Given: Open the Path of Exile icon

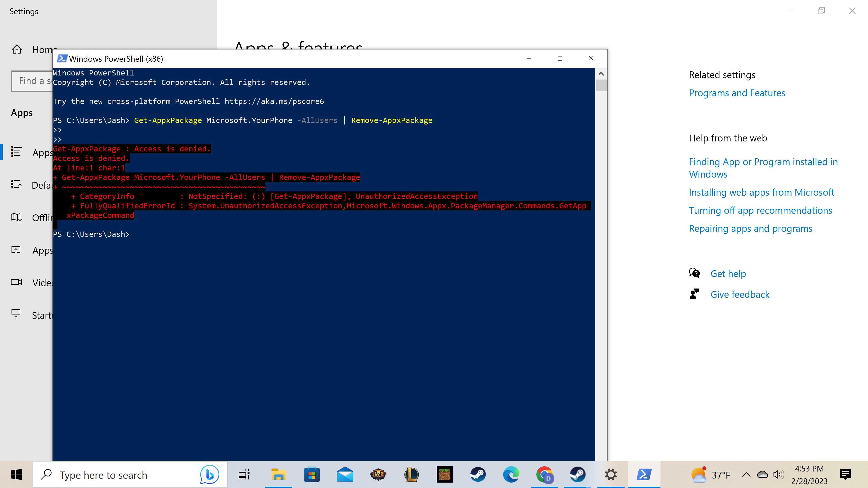Looking at the screenshot, I should 378,475.
